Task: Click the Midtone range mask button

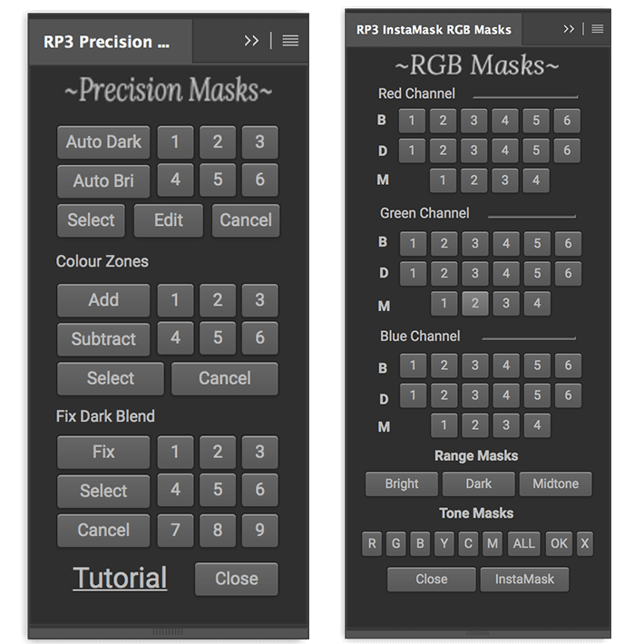Action: pos(556,483)
